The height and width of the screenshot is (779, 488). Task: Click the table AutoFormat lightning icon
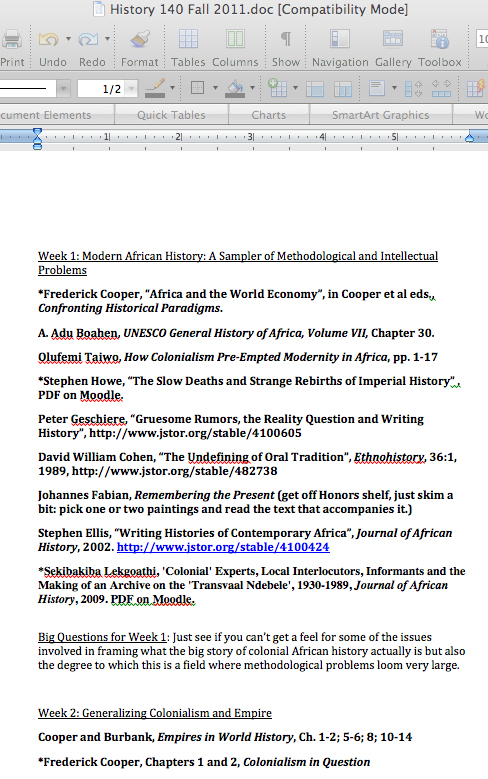coord(476,88)
